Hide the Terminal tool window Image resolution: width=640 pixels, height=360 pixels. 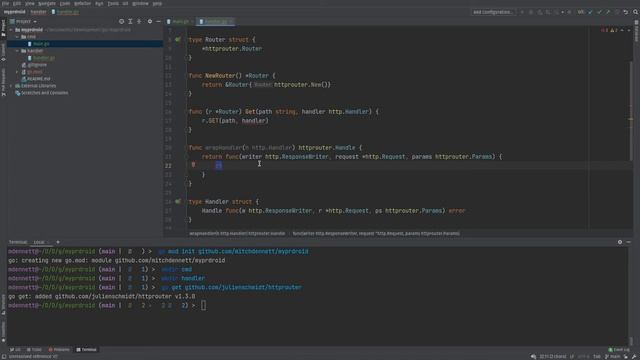pos(629,242)
